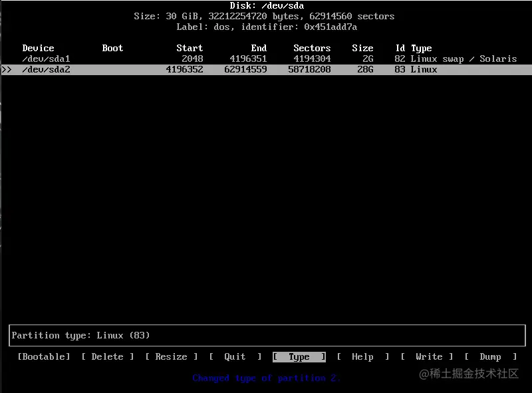Click the Size column header
The height and width of the screenshot is (393, 532).
point(362,48)
